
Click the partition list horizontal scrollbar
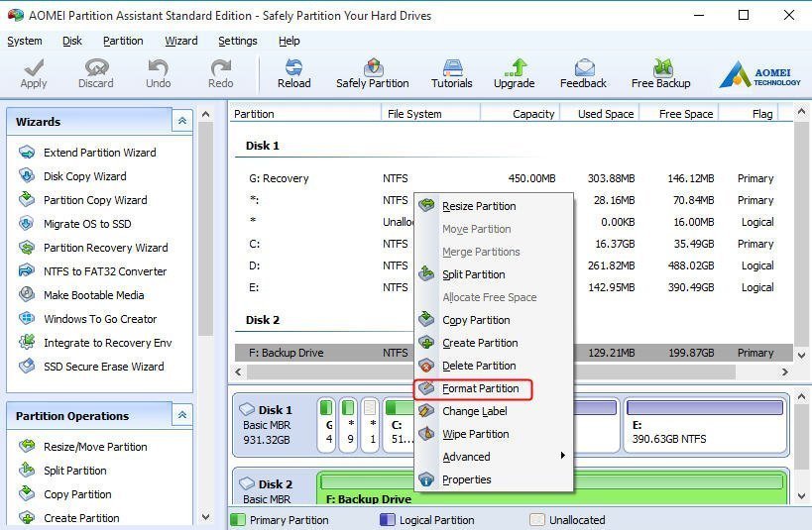(491, 371)
